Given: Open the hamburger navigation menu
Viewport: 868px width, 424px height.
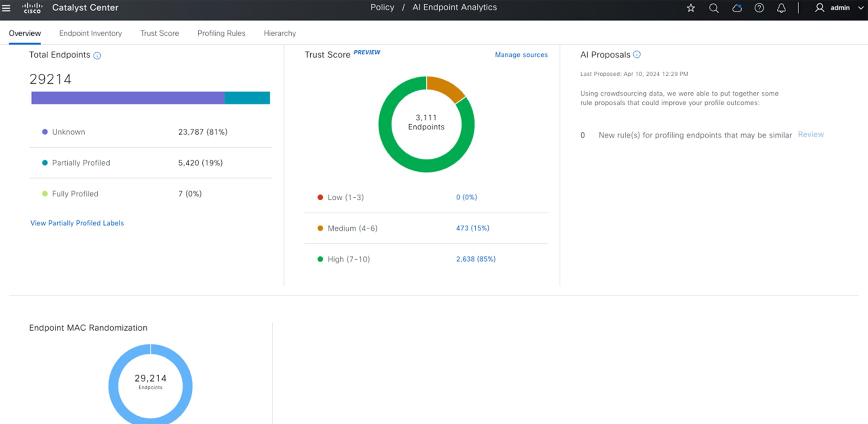Looking at the screenshot, I should click(x=6, y=8).
